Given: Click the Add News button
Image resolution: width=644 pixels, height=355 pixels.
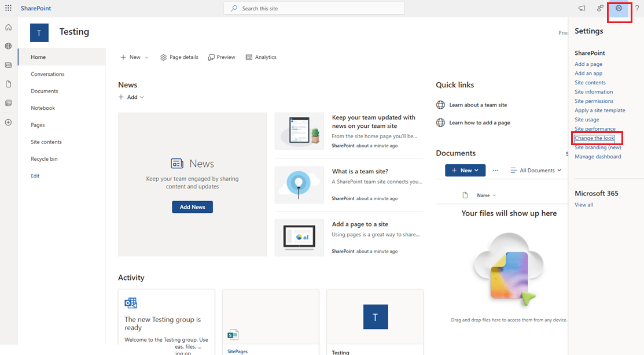Looking at the screenshot, I should coord(192,206).
